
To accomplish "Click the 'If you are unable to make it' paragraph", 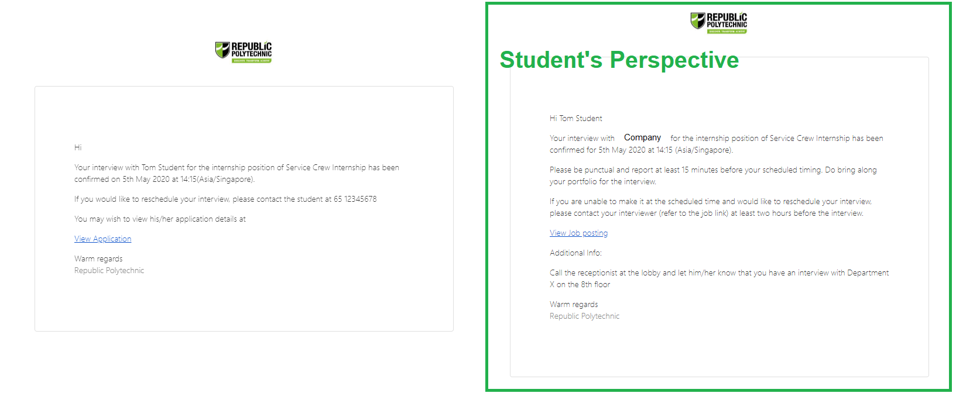I will tap(711, 207).
